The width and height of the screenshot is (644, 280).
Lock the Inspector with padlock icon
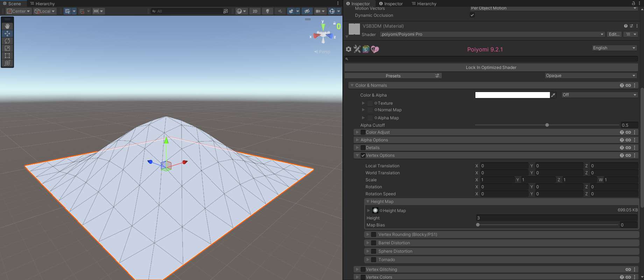(x=634, y=3)
